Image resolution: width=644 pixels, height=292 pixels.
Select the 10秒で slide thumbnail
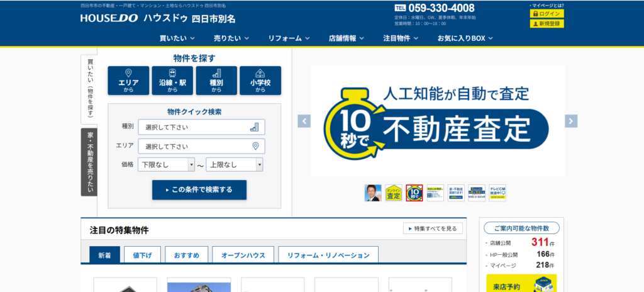pyautogui.click(x=414, y=193)
